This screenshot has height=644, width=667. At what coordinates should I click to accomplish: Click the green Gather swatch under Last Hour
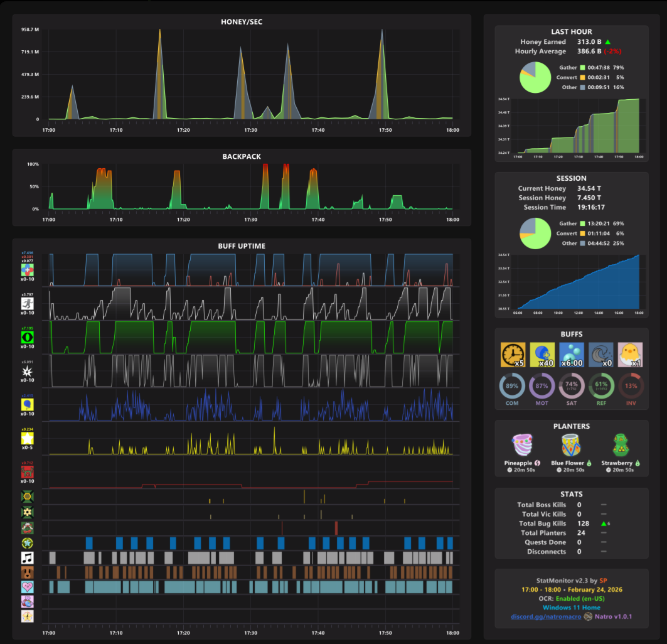click(x=582, y=68)
